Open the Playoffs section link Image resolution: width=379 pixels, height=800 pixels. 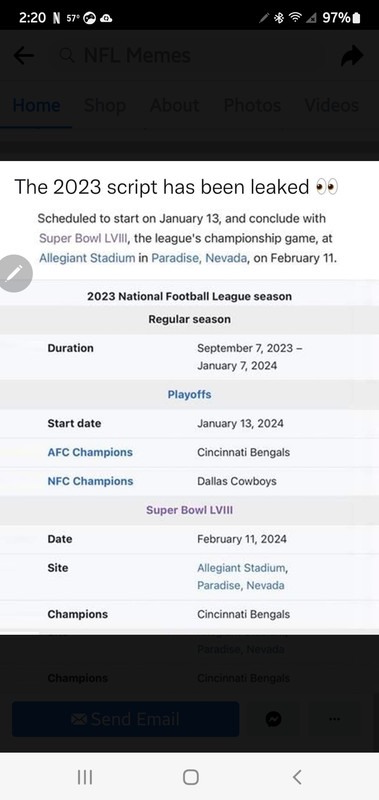pos(189,394)
